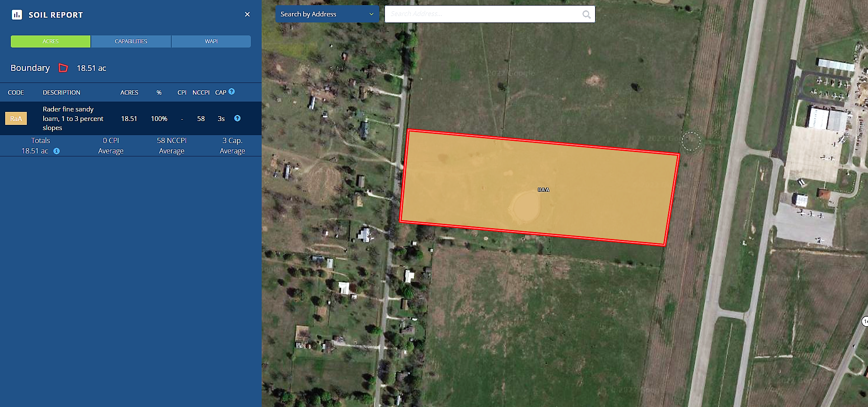Image resolution: width=868 pixels, height=407 pixels.
Task: Click the CODE column header
Action: 16,92
